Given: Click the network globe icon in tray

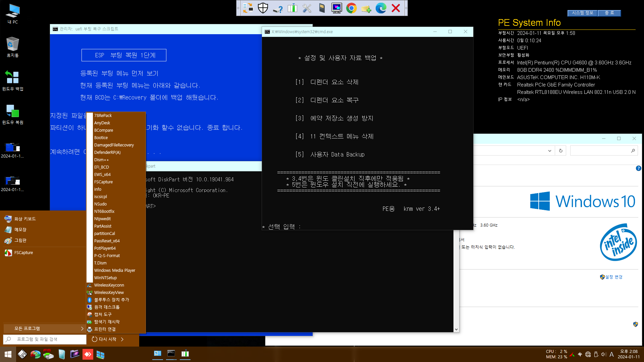Looking at the screenshot, I should coord(588,354).
